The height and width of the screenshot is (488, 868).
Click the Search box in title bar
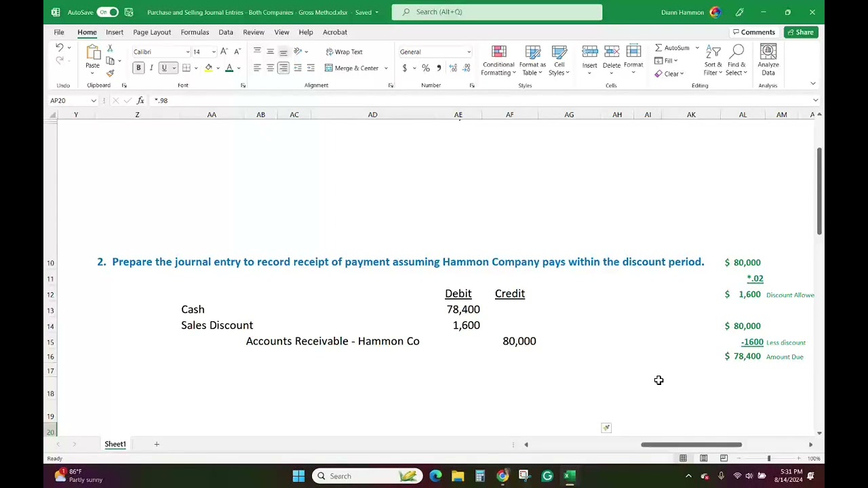pyautogui.click(x=496, y=12)
